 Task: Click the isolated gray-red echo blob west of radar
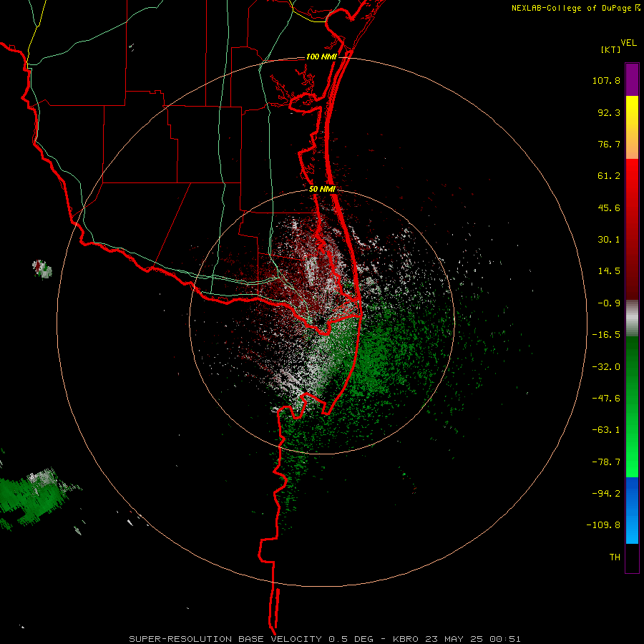pyautogui.click(x=42, y=269)
